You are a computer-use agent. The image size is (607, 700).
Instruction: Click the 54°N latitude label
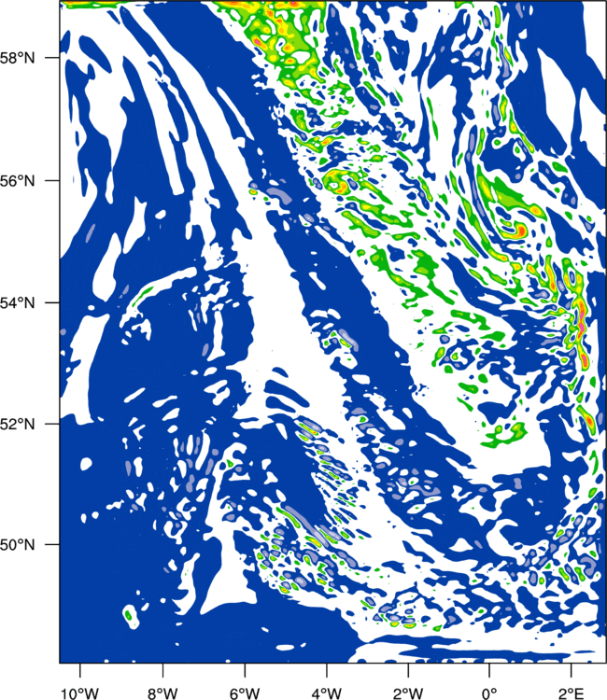(18, 302)
